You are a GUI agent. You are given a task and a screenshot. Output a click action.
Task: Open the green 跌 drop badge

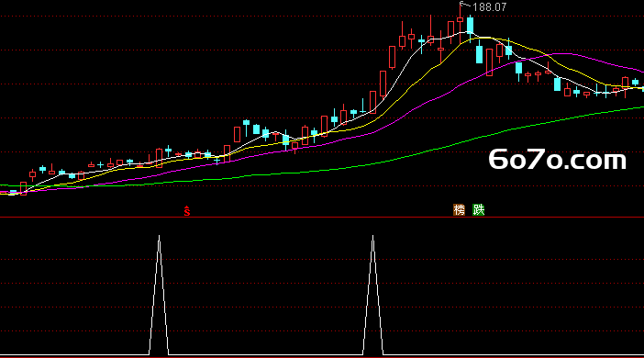(479, 209)
